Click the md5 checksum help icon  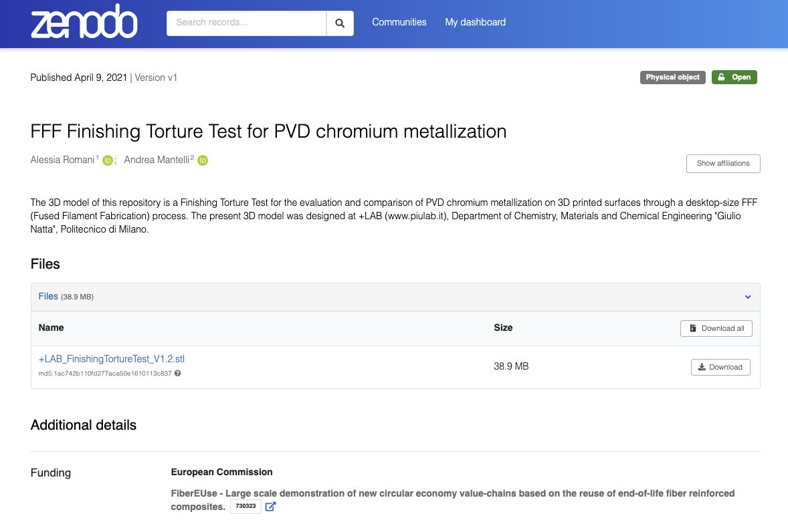(x=177, y=374)
